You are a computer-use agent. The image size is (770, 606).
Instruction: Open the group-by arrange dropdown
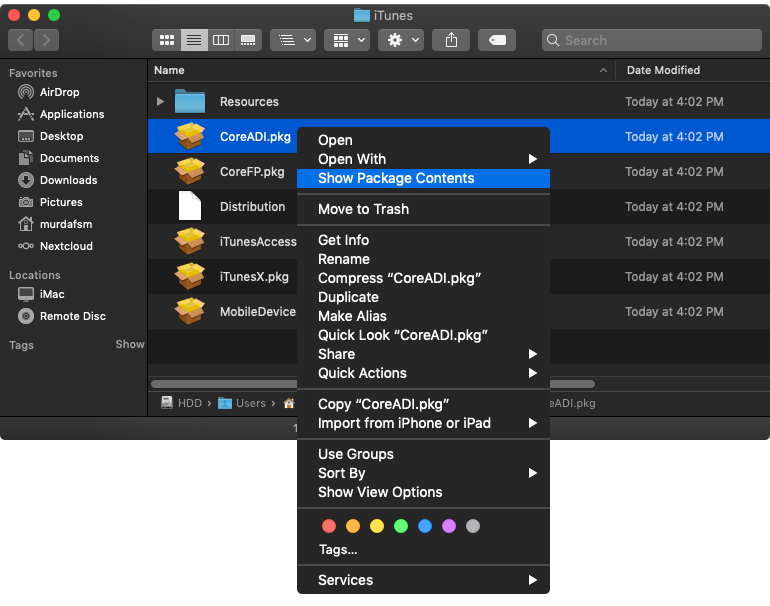pyautogui.click(x=293, y=40)
